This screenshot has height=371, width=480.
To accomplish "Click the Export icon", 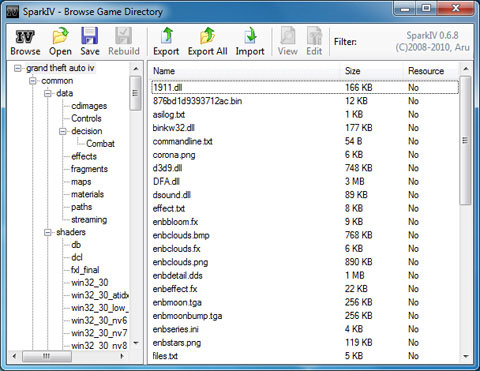I will click(166, 36).
